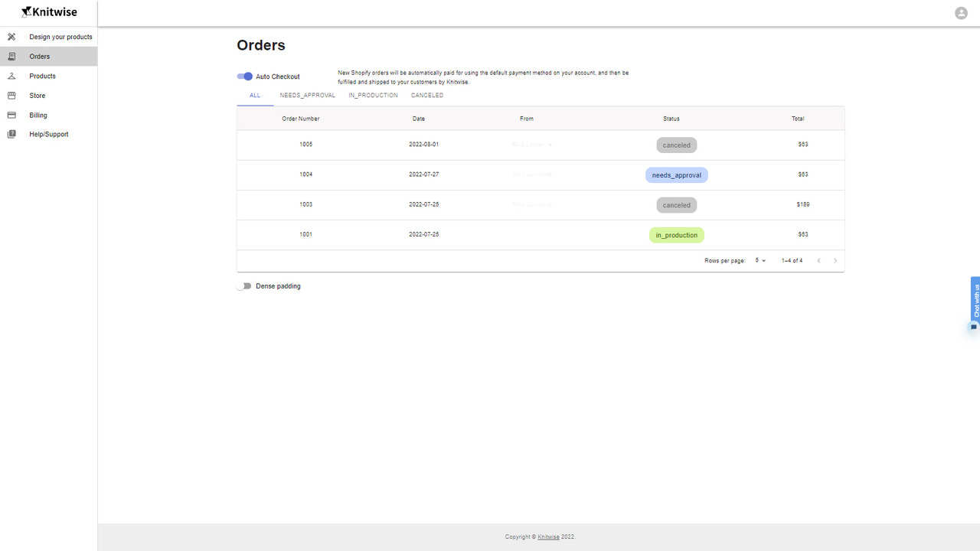Select the Design your products tools icon

click(11, 36)
